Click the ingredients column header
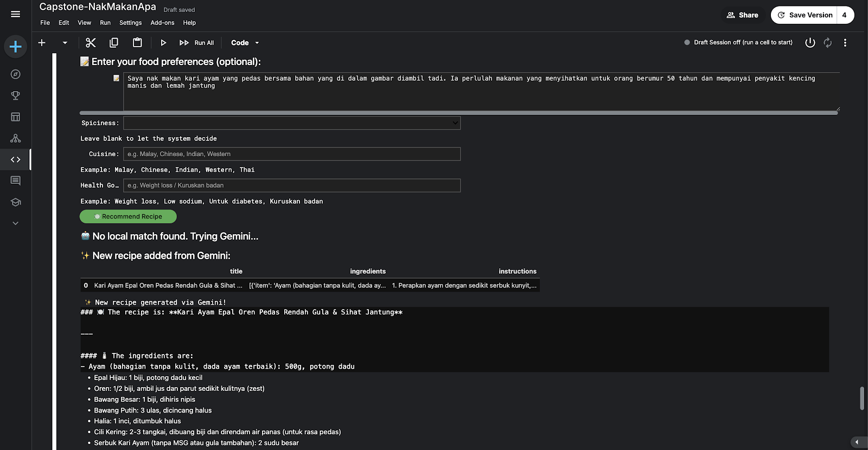Image resolution: width=868 pixels, height=450 pixels. click(368, 271)
